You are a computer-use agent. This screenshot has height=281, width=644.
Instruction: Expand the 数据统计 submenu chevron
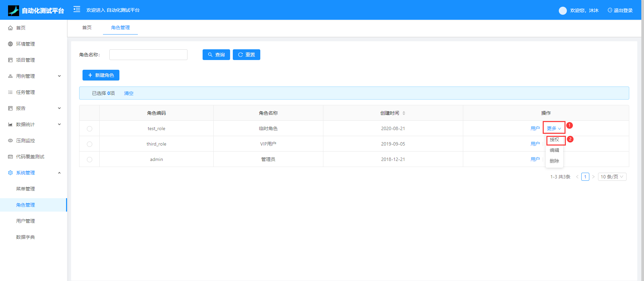pos(59,124)
